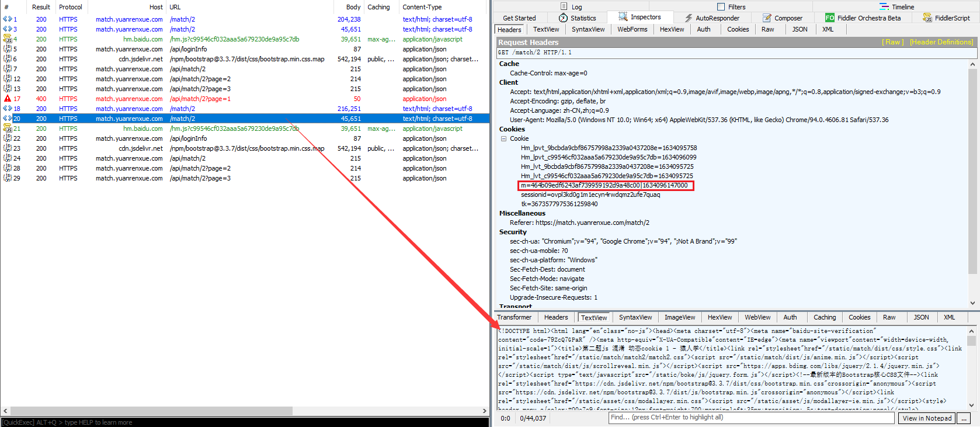Open the Composer pencil icon tab
Screen dimensions: 980x427
point(767,18)
